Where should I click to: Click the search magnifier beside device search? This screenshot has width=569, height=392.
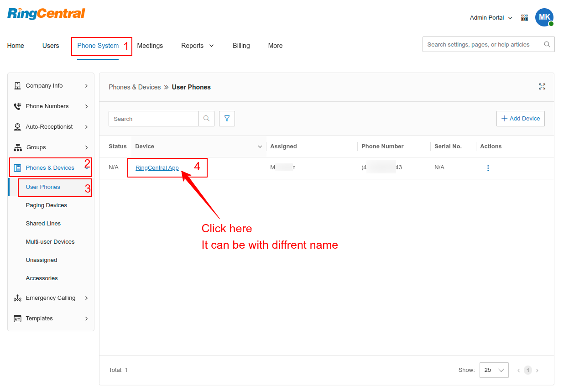[x=206, y=119]
